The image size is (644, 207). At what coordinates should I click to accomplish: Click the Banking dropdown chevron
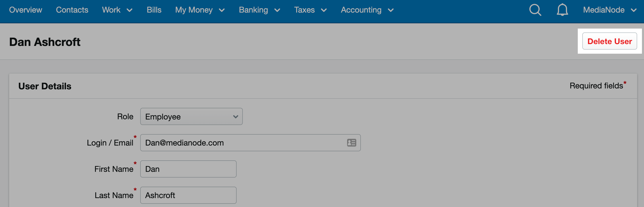pos(277,11)
